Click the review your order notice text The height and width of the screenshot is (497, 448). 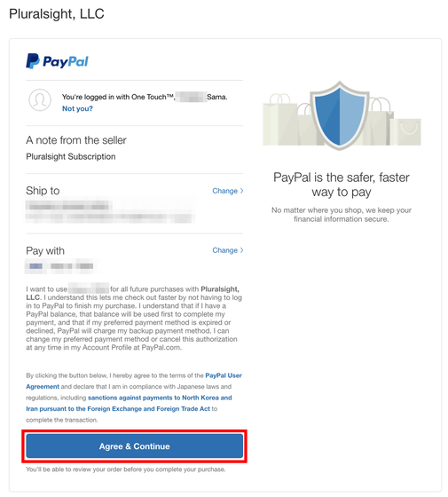pyautogui.click(x=126, y=469)
